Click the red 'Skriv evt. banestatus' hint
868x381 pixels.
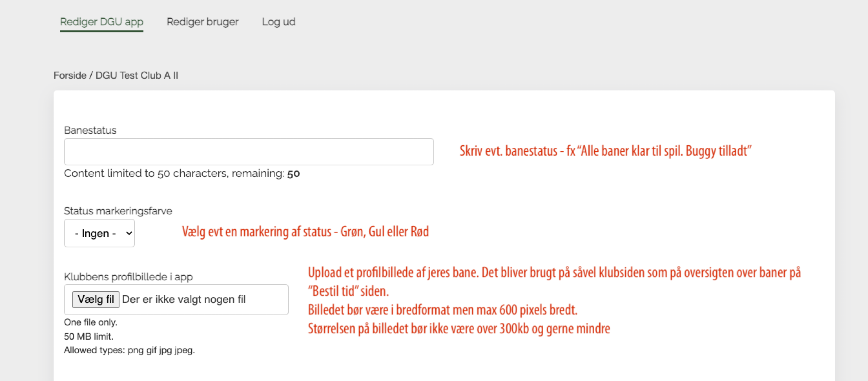point(605,151)
